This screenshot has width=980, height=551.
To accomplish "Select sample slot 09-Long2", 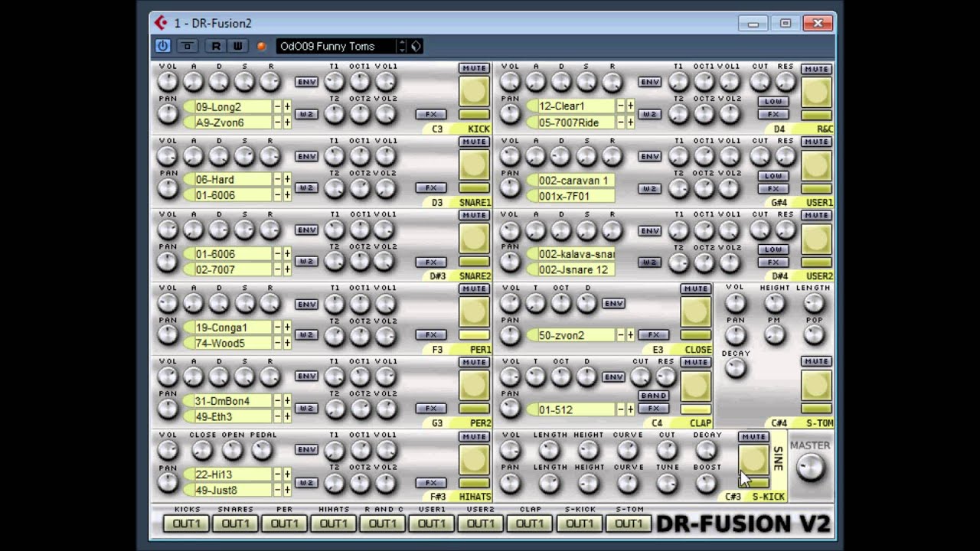I will click(x=233, y=107).
